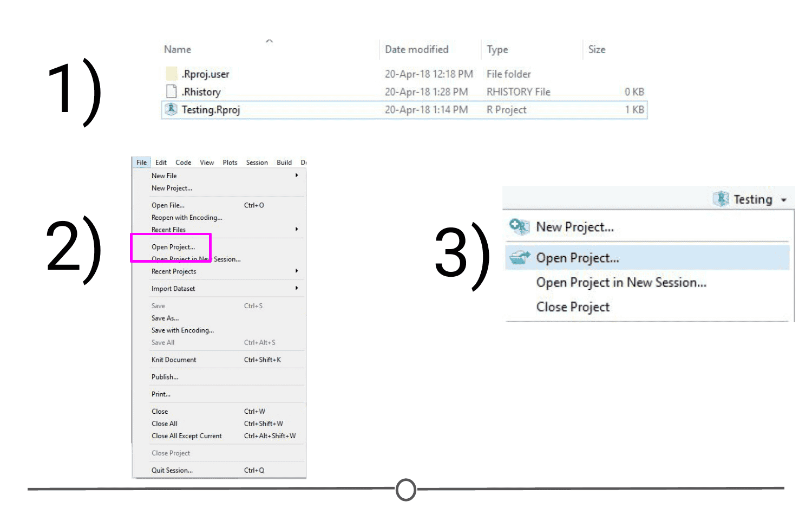Open the Edit menu
The width and height of the screenshot is (812, 508).
pos(161,162)
